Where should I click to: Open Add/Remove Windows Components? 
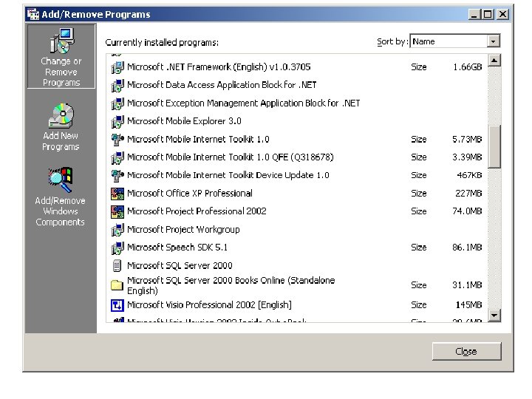coord(61,196)
